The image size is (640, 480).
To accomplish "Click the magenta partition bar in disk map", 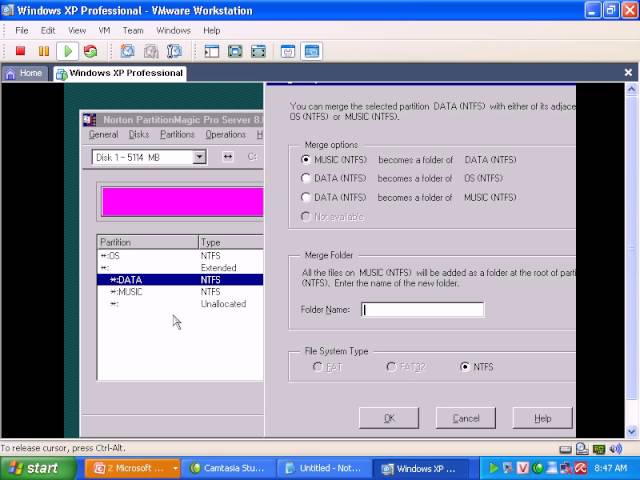I will click(182, 202).
